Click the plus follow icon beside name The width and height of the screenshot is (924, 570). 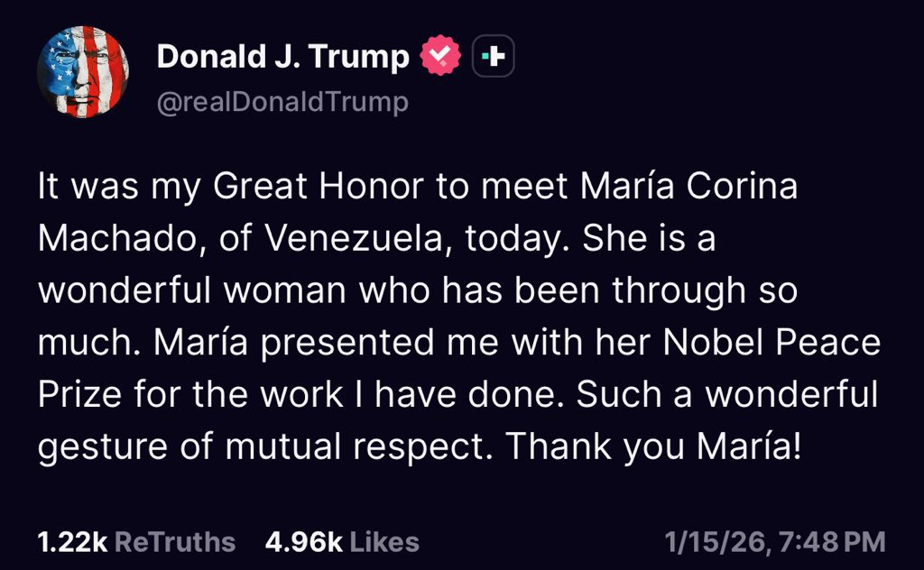click(x=493, y=57)
